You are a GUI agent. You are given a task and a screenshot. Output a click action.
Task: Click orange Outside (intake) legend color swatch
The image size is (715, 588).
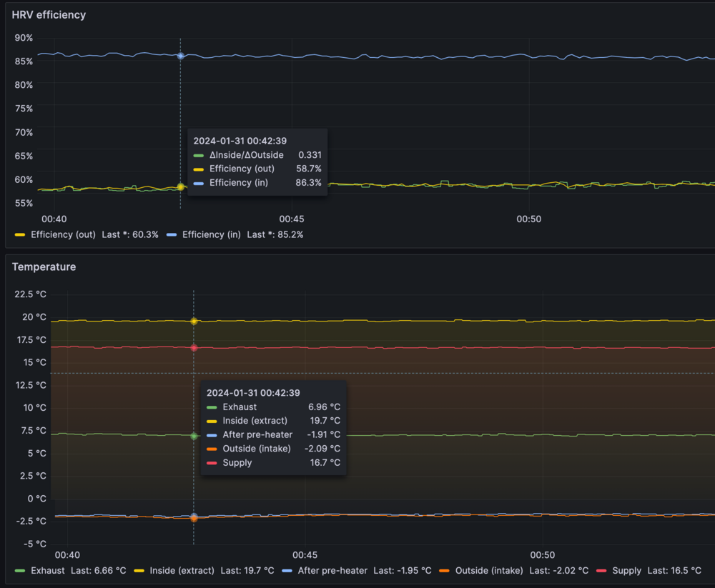click(x=444, y=571)
